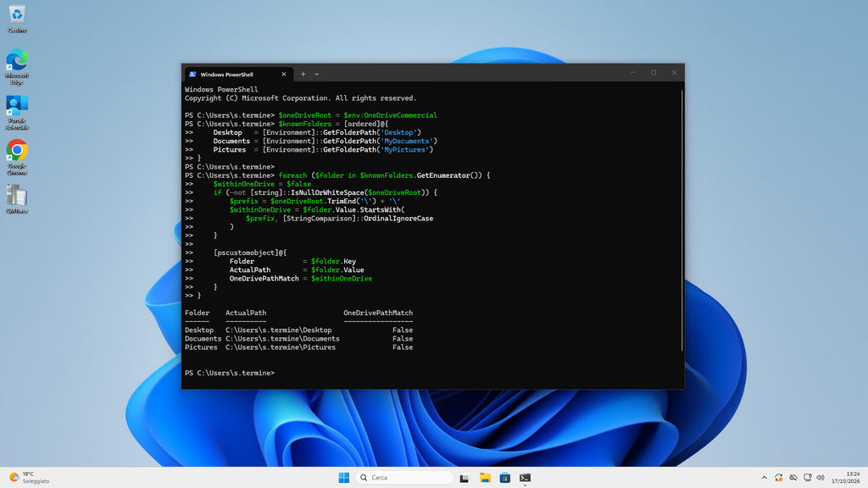Click the 'Copyright (C) Microsoft Corporation' line
This screenshot has width=868, height=488.
pyautogui.click(x=301, y=98)
